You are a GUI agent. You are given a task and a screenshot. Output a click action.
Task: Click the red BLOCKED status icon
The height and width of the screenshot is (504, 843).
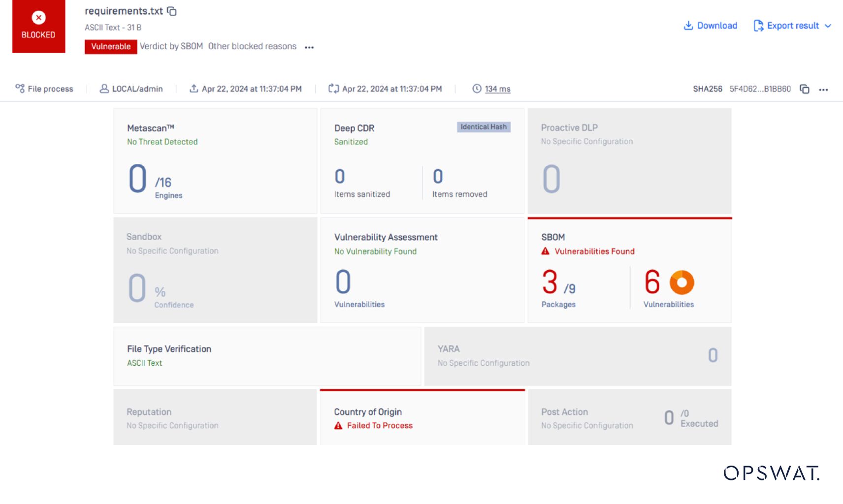coord(38,18)
